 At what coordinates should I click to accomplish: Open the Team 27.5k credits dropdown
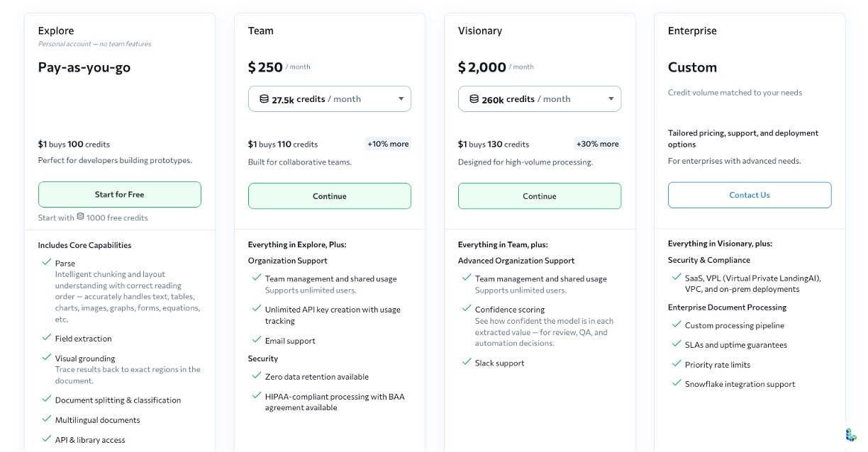(x=329, y=99)
